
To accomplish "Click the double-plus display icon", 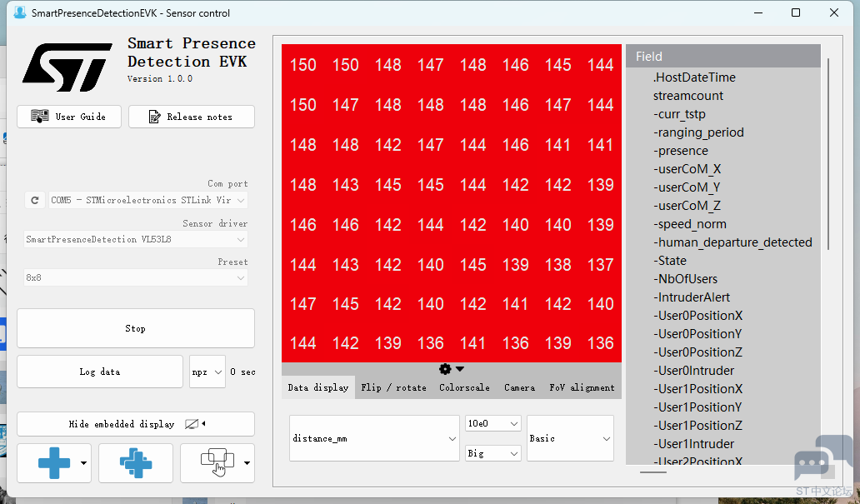I will [x=136, y=462].
